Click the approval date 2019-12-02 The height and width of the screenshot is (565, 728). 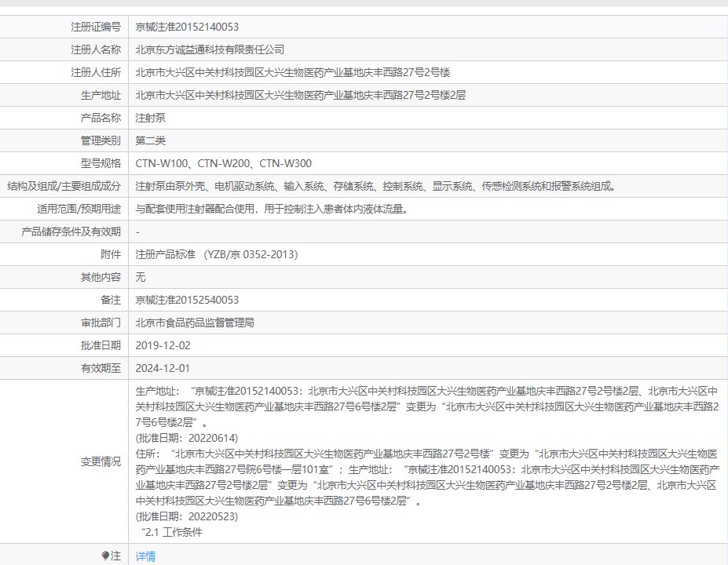point(163,345)
